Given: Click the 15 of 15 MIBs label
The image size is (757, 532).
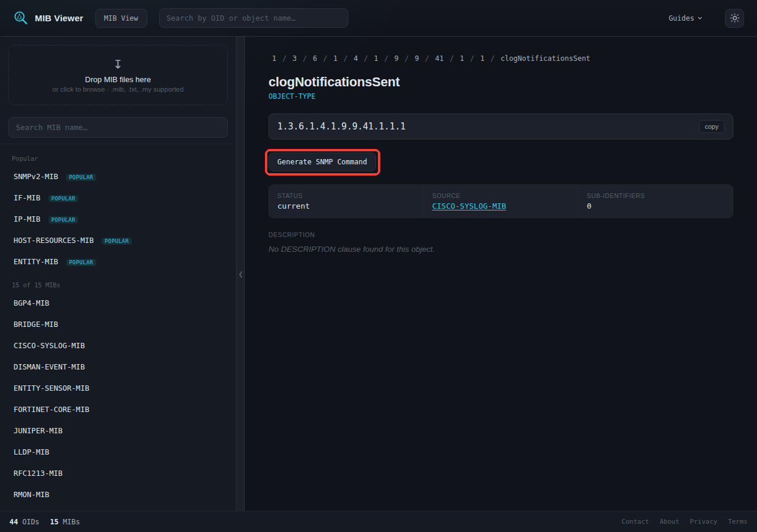Looking at the screenshot, I should (x=36, y=285).
